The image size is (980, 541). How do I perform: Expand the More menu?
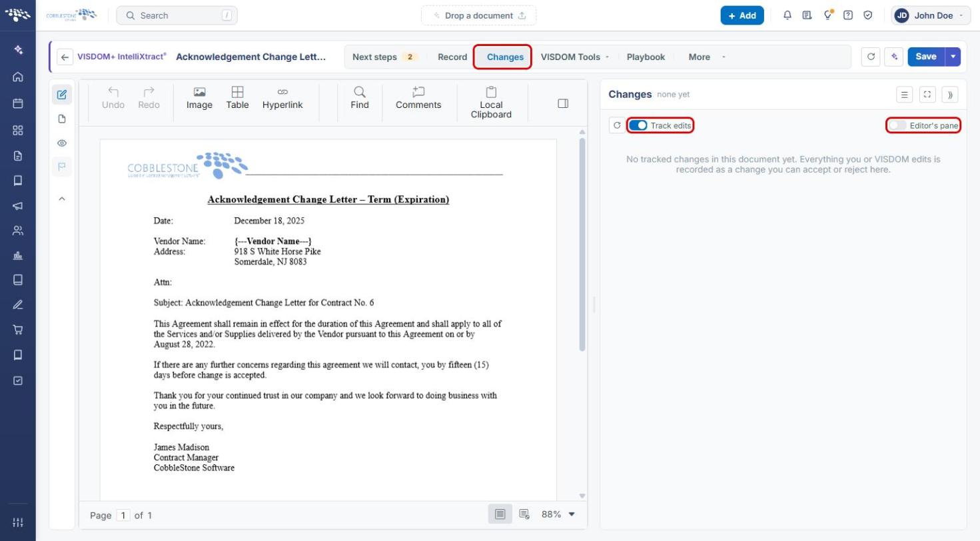706,57
